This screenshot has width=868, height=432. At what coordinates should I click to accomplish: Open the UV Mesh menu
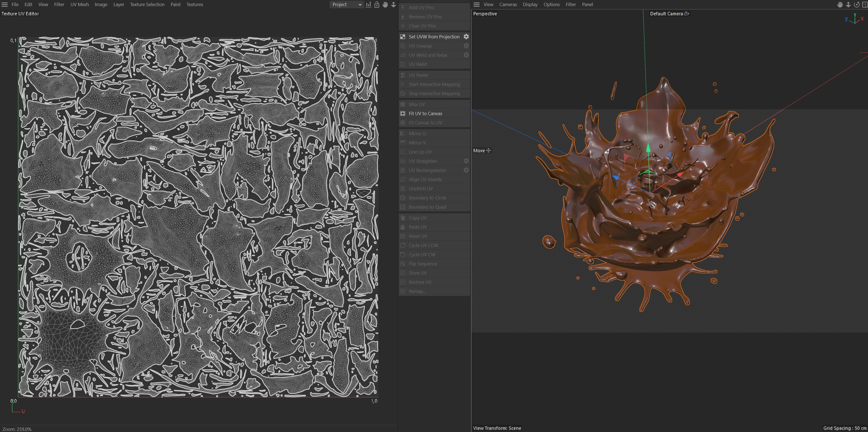pos(80,4)
